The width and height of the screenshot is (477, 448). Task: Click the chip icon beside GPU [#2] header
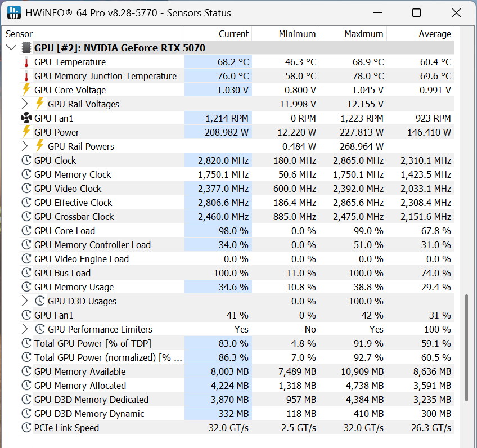pos(26,48)
